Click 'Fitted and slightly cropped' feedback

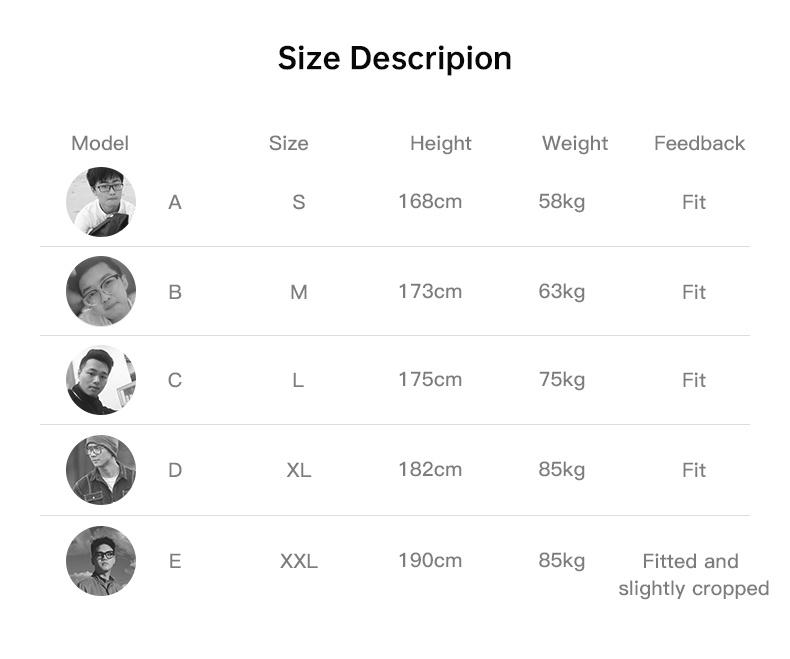(x=694, y=575)
